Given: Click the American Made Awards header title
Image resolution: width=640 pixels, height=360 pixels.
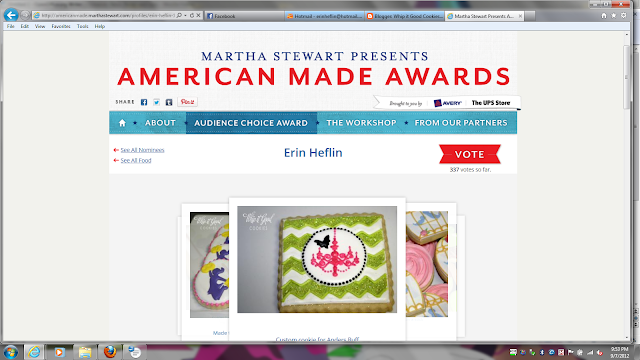Looking at the screenshot, I should coord(313,76).
